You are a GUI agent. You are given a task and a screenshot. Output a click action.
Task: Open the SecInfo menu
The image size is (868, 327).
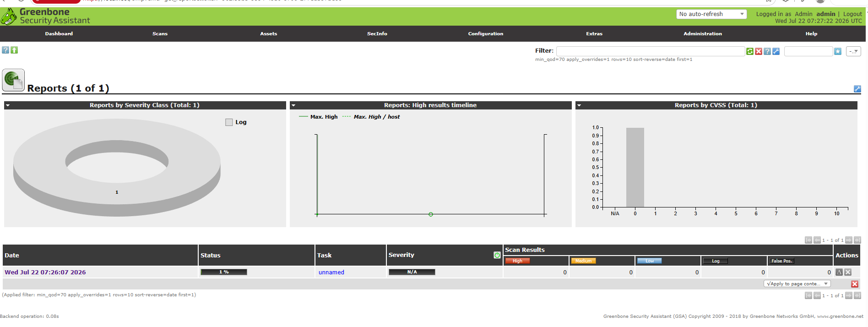(x=377, y=33)
